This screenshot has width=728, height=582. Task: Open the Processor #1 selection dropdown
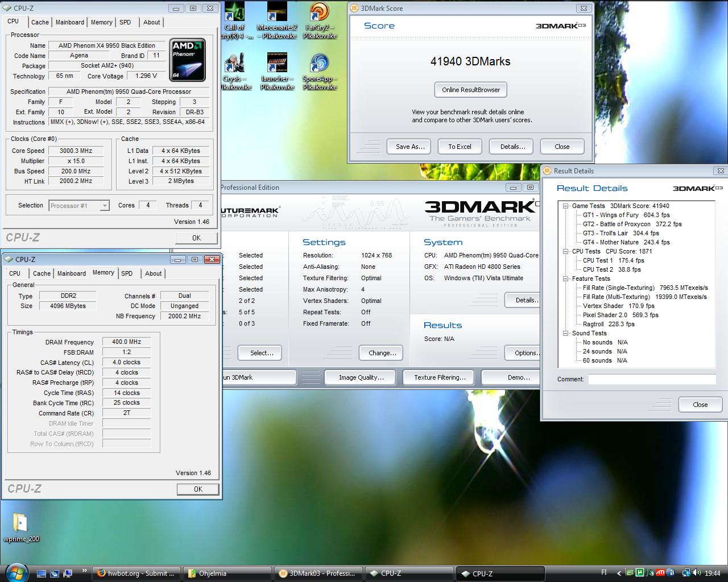79,206
